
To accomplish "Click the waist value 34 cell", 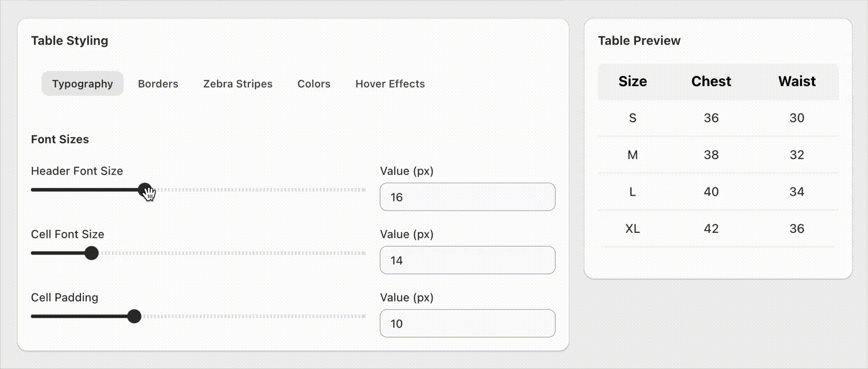I will (797, 192).
